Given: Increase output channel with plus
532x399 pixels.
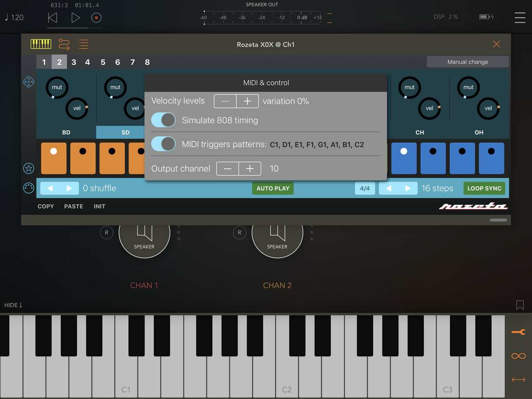Looking at the screenshot, I should [250, 168].
